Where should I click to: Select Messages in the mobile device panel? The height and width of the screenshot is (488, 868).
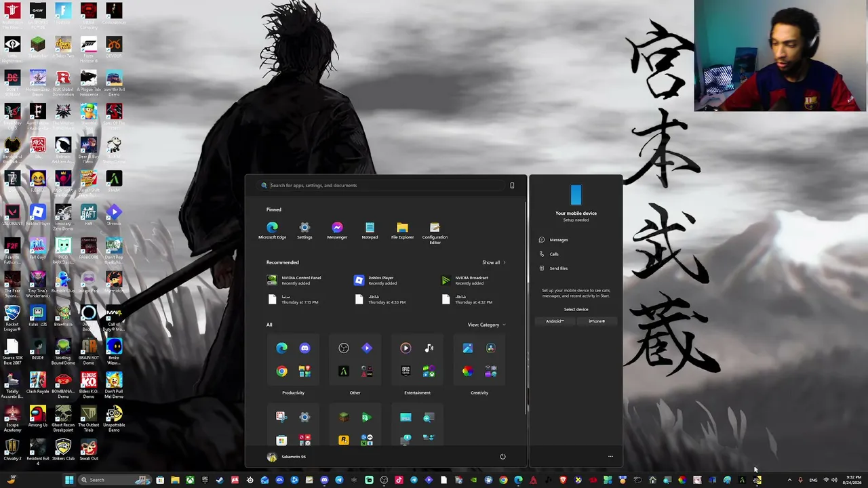(x=554, y=240)
